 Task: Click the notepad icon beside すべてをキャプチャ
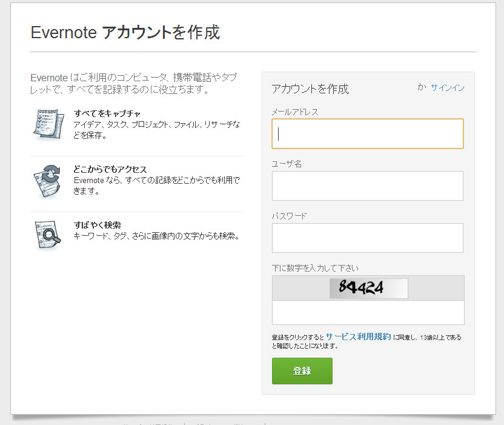pyautogui.click(x=48, y=125)
